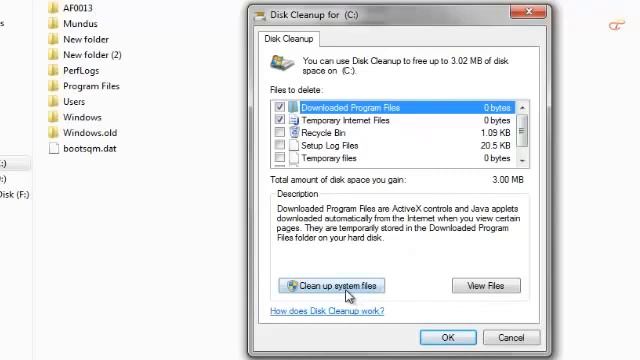
Task: Select the Downloaded Program Files row text
Action: pos(350,108)
